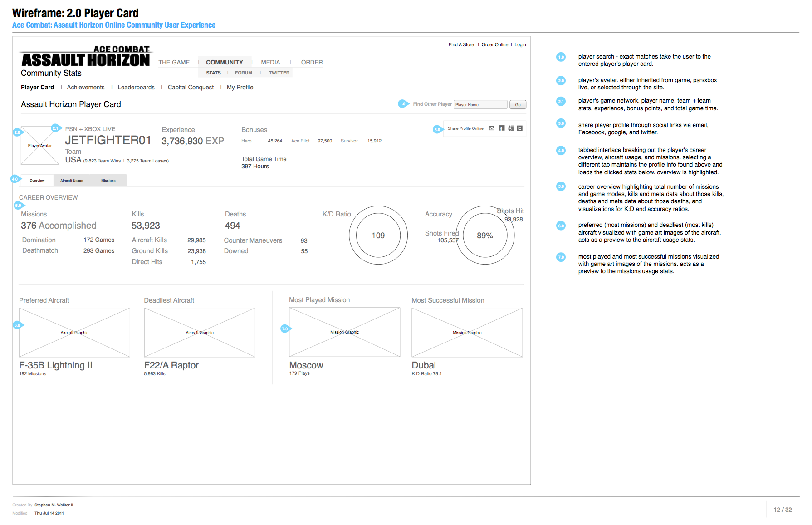Image resolution: width=812 pixels, height=525 pixels.
Task: Open Capital Conquest from stats menu
Action: click(x=191, y=88)
